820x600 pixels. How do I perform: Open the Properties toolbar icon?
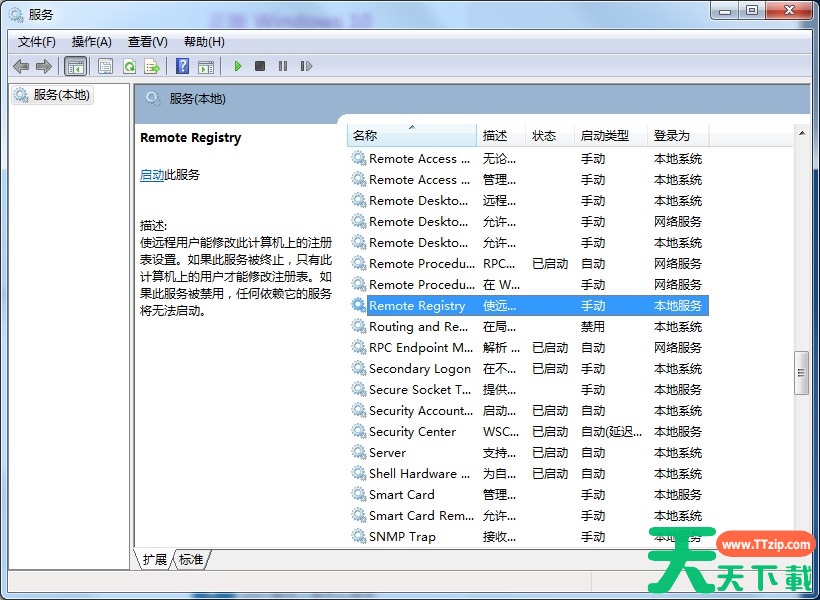(105, 66)
